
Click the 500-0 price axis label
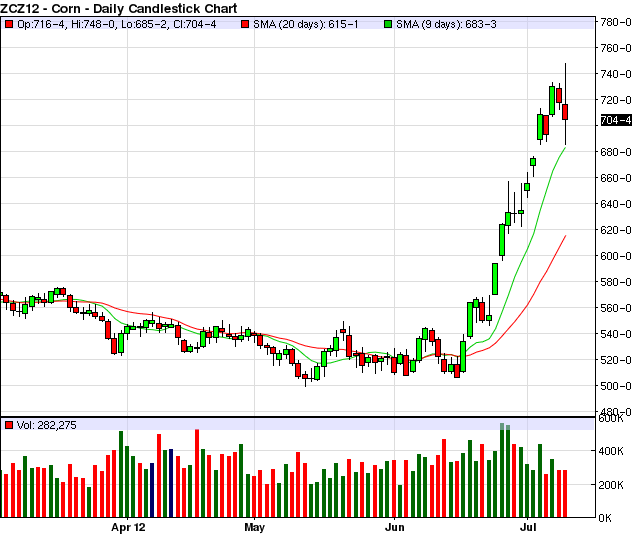[616, 386]
